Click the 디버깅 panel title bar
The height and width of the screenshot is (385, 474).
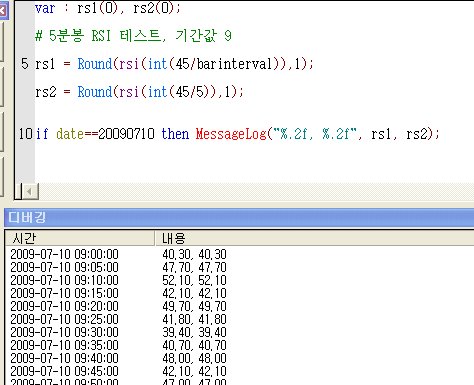239,218
